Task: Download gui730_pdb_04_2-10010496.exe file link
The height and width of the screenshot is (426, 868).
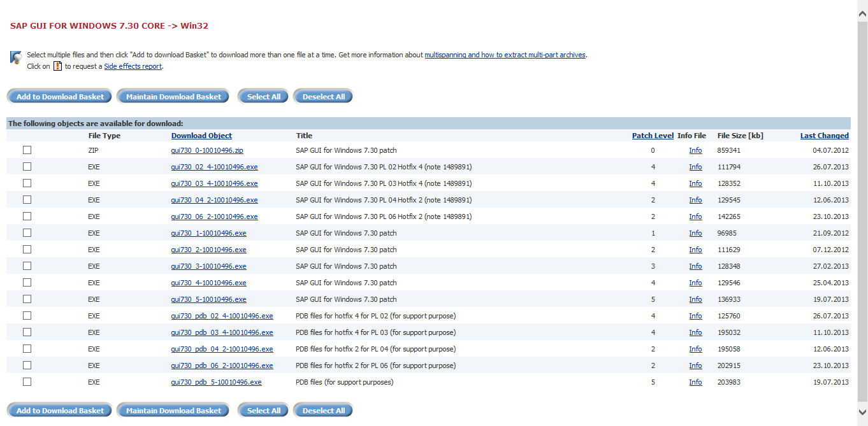Action: pyautogui.click(x=222, y=349)
